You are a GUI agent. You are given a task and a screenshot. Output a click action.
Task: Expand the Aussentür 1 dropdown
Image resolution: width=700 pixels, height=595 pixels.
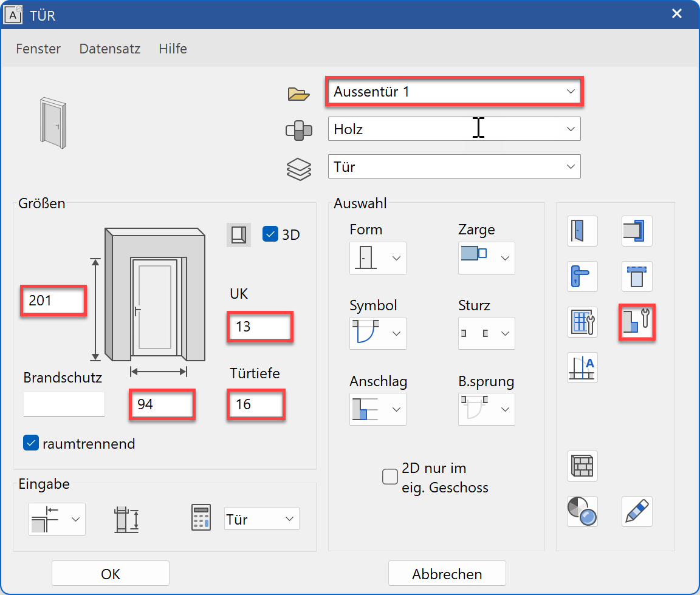pyautogui.click(x=455, y=92)
